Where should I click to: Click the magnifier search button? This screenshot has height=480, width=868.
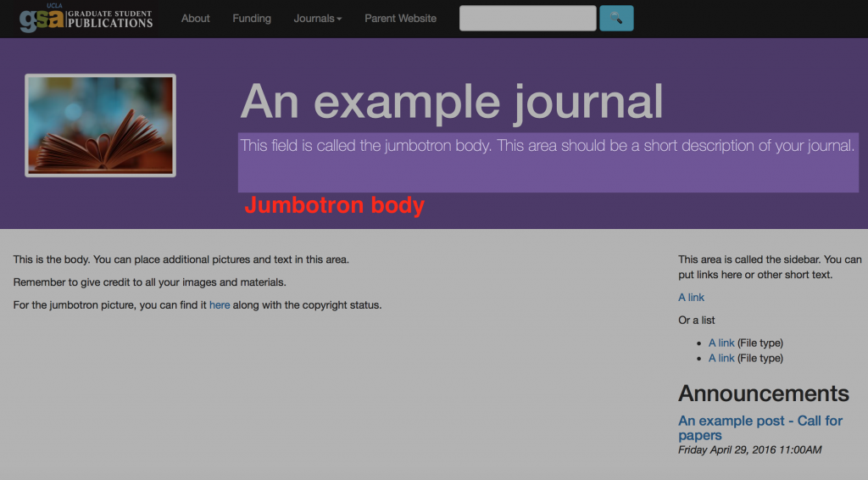(x=616, y=19)
